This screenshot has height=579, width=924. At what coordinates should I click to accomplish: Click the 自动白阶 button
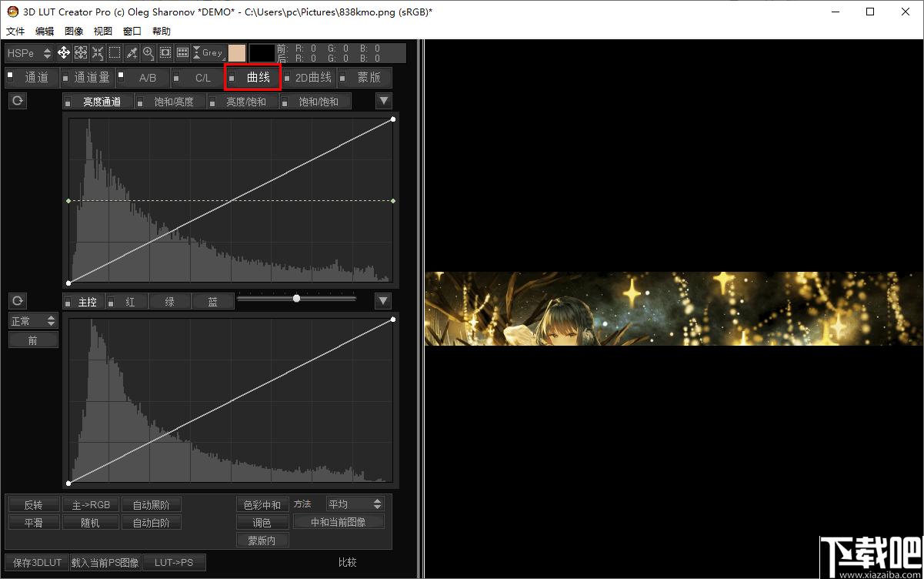tap(152, 523)
